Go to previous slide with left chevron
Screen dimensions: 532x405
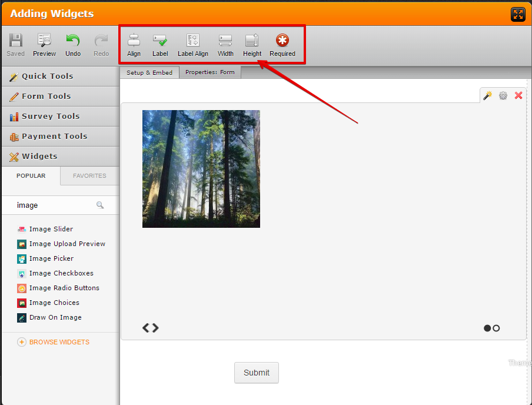tap(146, 328)
